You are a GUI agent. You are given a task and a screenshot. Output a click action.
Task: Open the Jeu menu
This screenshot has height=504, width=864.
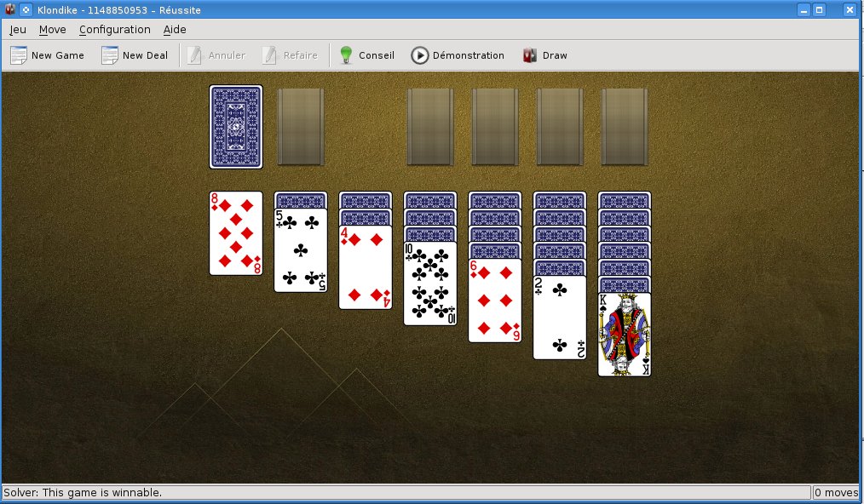[18, 30]
